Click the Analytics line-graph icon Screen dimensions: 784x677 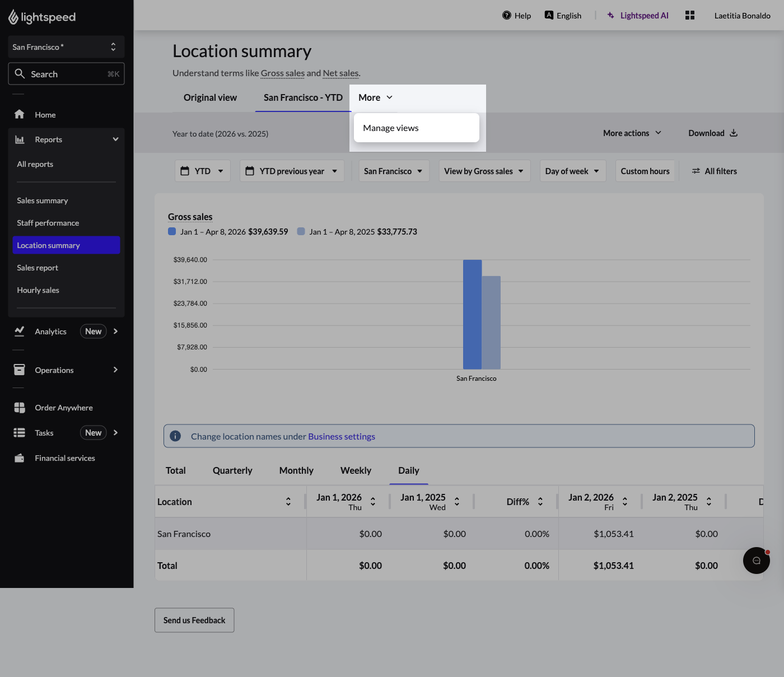coord(19,331)
